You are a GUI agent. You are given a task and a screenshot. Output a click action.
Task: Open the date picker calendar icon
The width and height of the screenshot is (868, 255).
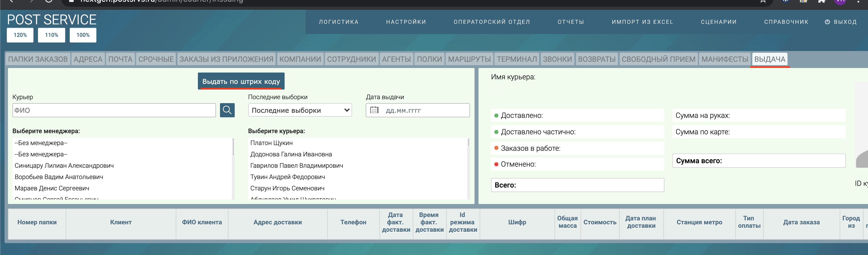tap(374, 110)
